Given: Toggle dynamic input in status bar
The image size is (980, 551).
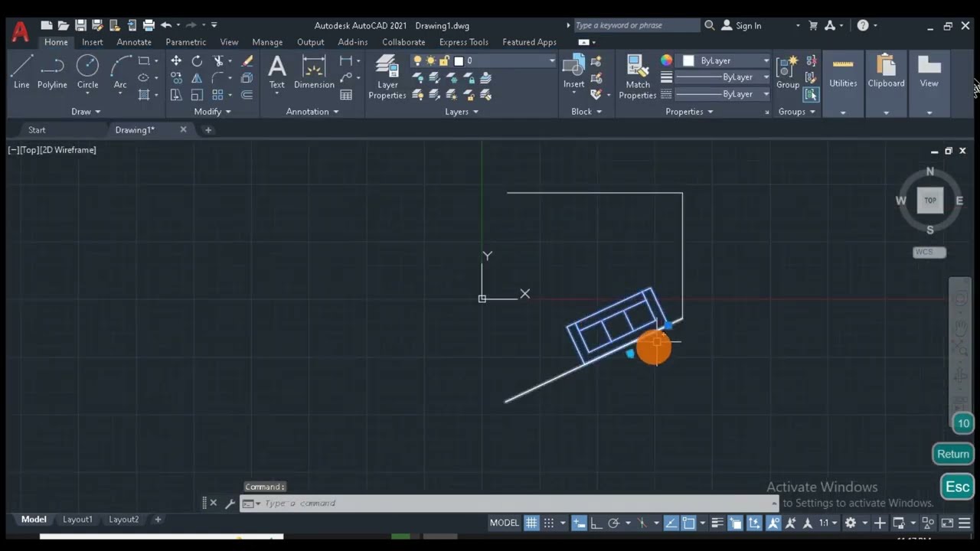Looking at the screenshot, I should (x=580, y=523).
